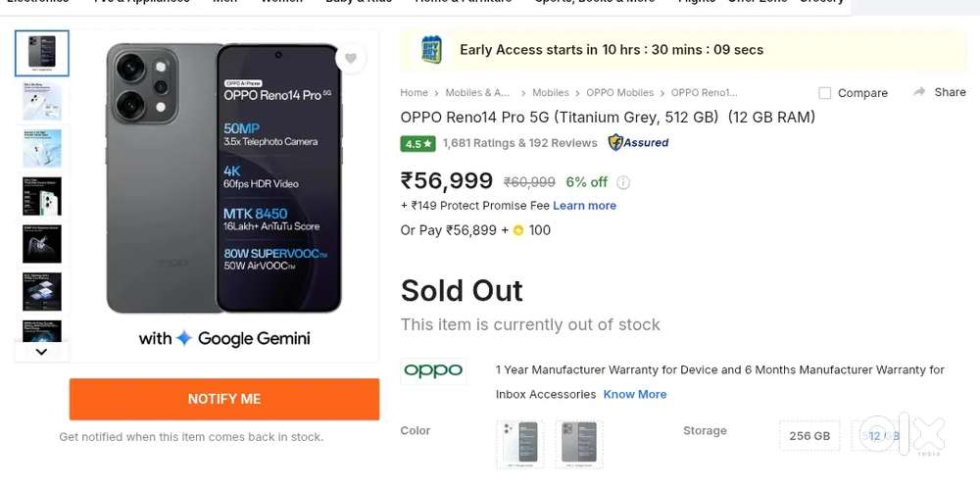The width and height of the screenshot is (980, 488).
Task: Tick the Compare checkbox
Action: point(825,93)
